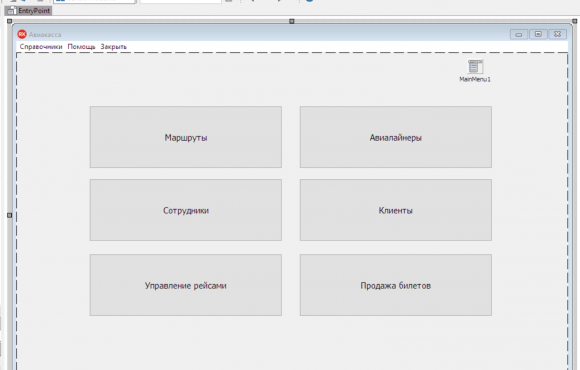Click the Сотрудники button

186,210
